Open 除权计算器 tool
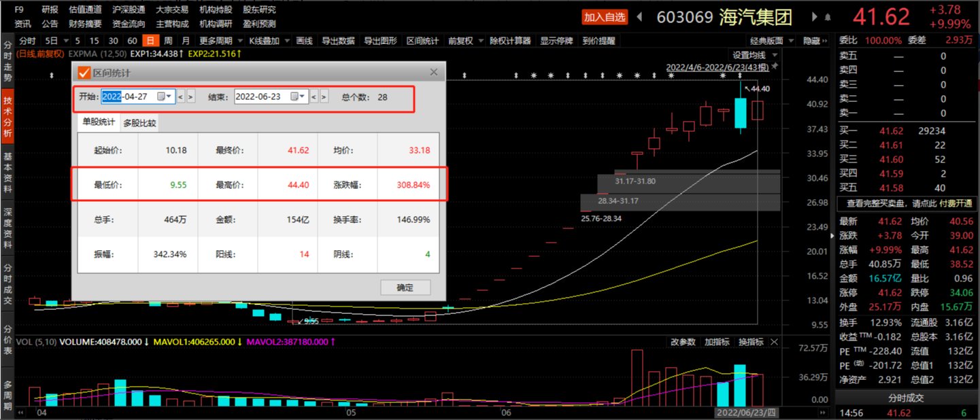 click(510, 41)
